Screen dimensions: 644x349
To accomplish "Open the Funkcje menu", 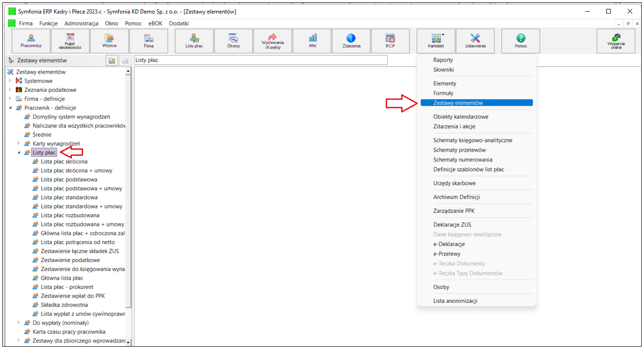I will 49,23.
